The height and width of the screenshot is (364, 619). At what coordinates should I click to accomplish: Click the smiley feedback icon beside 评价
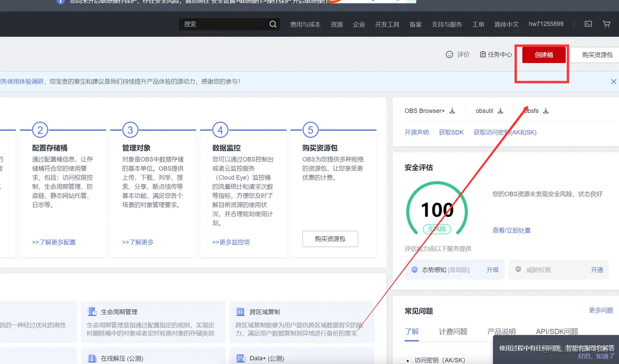(450, 54)
